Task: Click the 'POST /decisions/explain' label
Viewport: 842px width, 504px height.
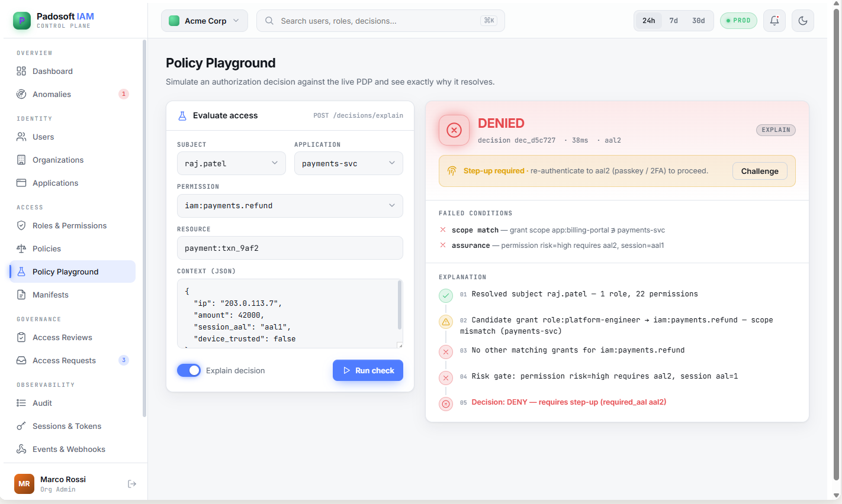Action: point(358,116)
